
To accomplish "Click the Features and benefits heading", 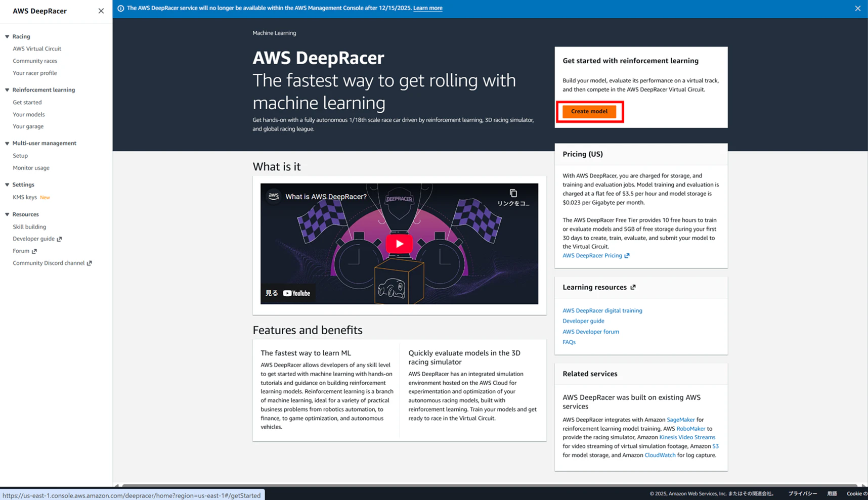I will tap(308, 330).
